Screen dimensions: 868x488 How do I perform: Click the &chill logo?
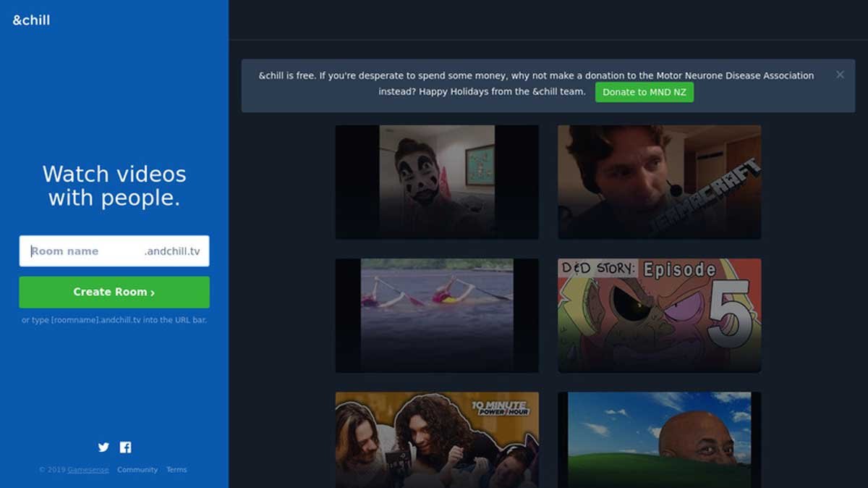(x=31, y=20)
